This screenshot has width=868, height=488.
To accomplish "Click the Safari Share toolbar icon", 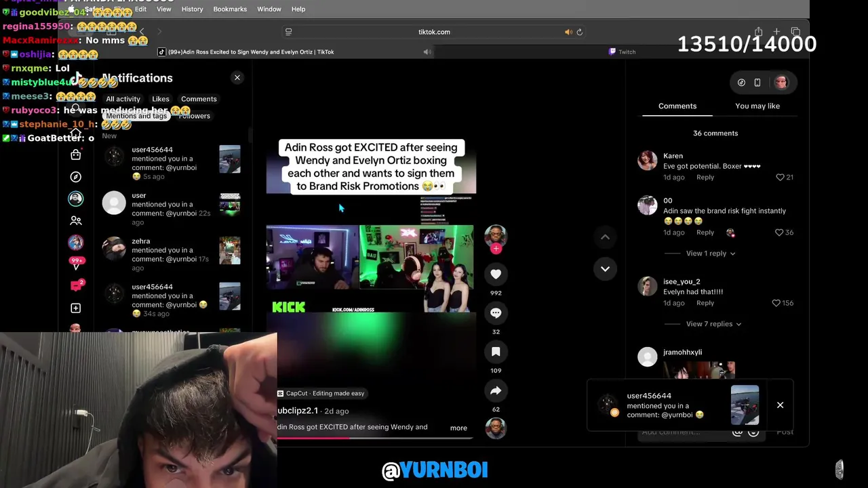I will [758, 32].
